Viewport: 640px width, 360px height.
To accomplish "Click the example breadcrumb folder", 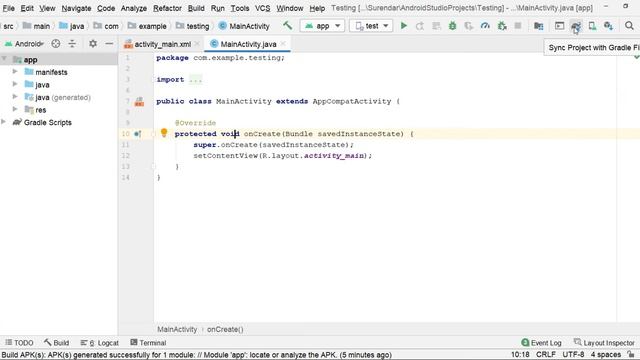I will click(147, 26).
